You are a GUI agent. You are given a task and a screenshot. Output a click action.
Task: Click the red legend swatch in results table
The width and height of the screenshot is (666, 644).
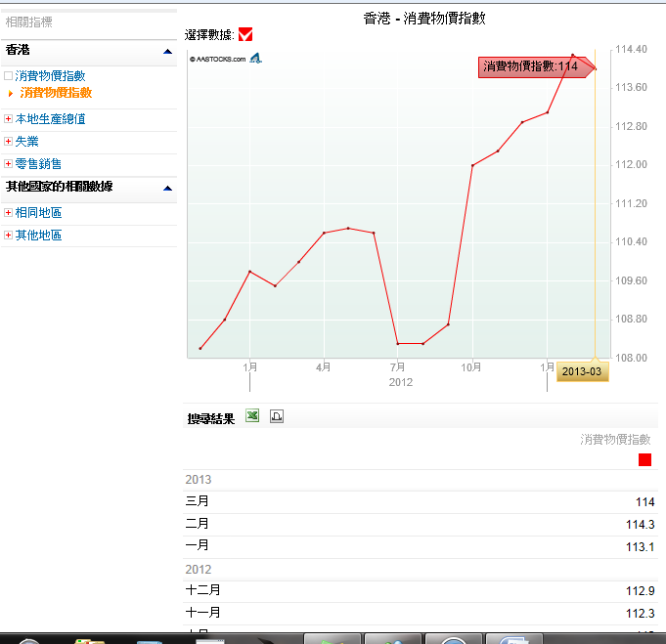click(x=644, y=459)
